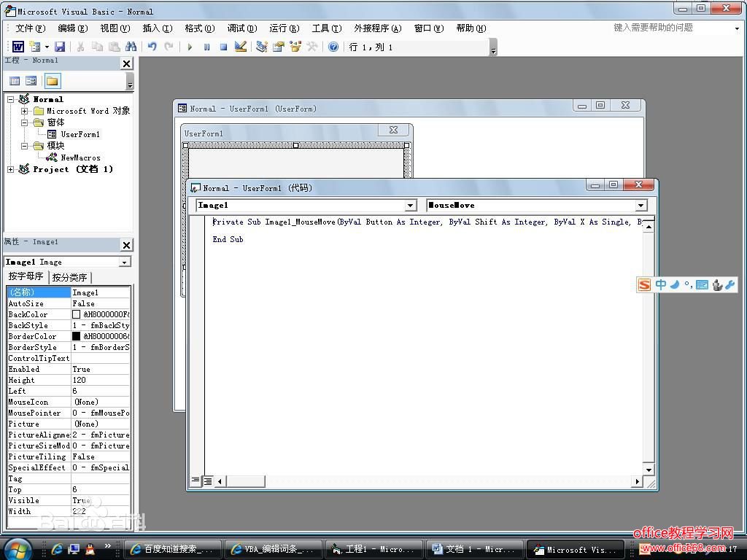Screen dimensions: 747x560
Task: Open the Image1 object dropdown in code window
Action: click(410, 206)
